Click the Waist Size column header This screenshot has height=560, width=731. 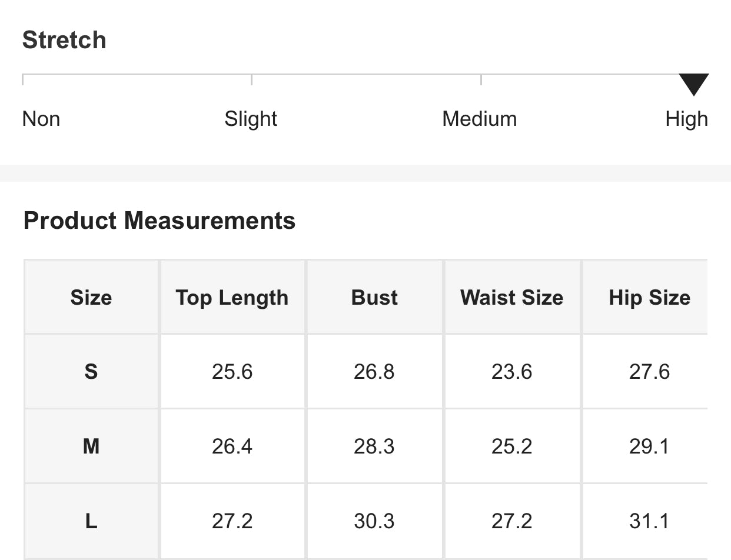click(x=511, y=298)
